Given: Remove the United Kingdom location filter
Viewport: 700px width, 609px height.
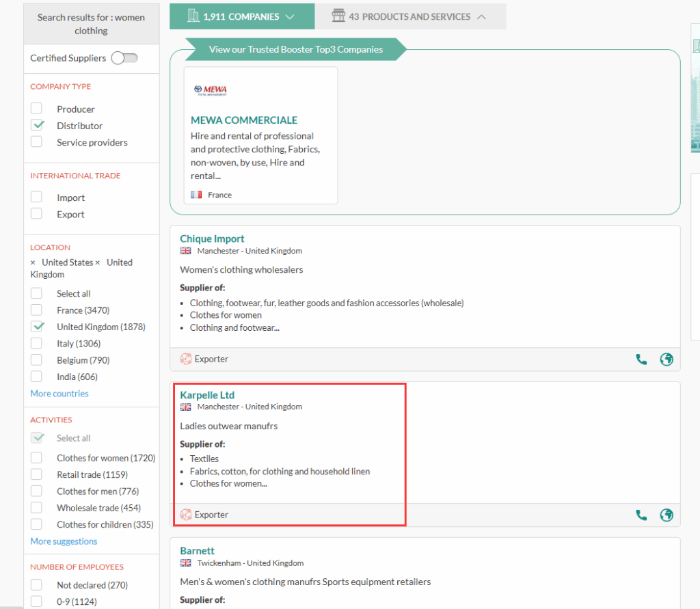Looking at the screenshot, I should [x=97, y=262].
